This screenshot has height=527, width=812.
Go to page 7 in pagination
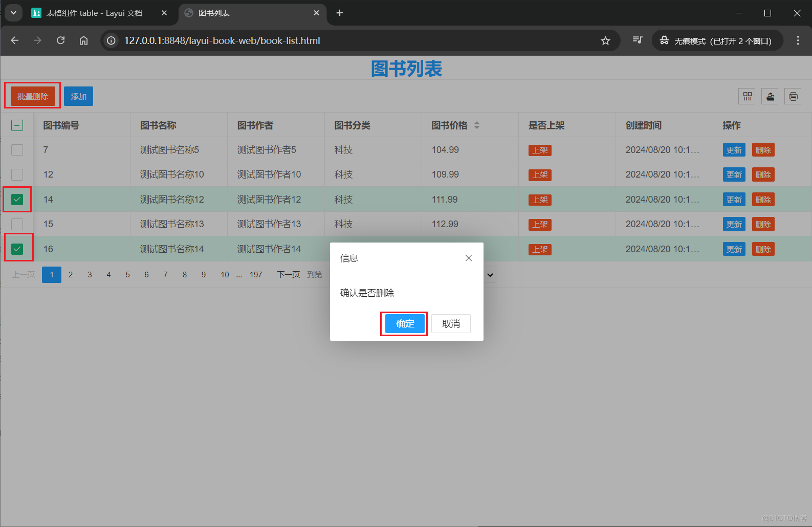[165, 275]
